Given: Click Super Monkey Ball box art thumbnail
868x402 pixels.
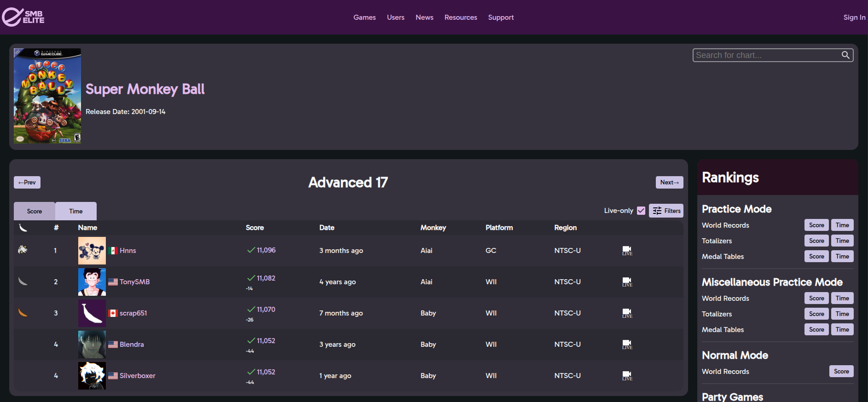Looking at the screenshot, I should pos(47,96).
